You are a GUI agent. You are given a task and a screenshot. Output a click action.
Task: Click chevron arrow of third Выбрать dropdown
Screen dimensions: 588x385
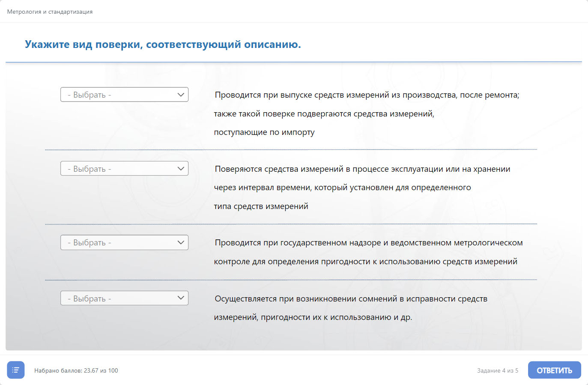point(181,242)
